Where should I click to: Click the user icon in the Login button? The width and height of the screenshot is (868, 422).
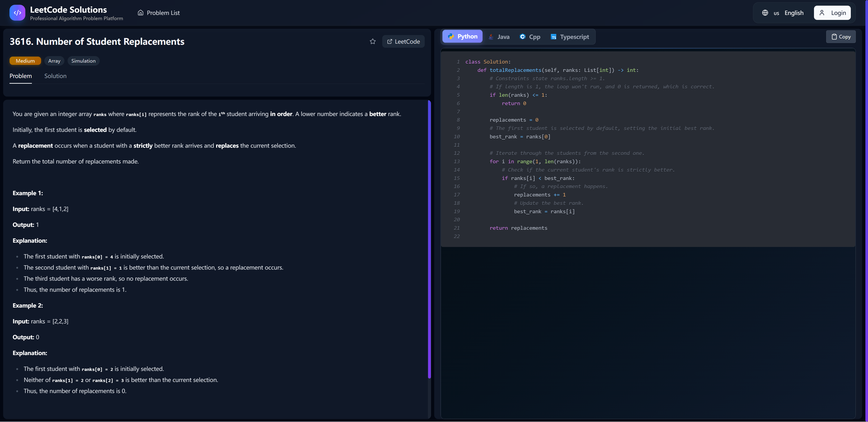pos(822,13)
